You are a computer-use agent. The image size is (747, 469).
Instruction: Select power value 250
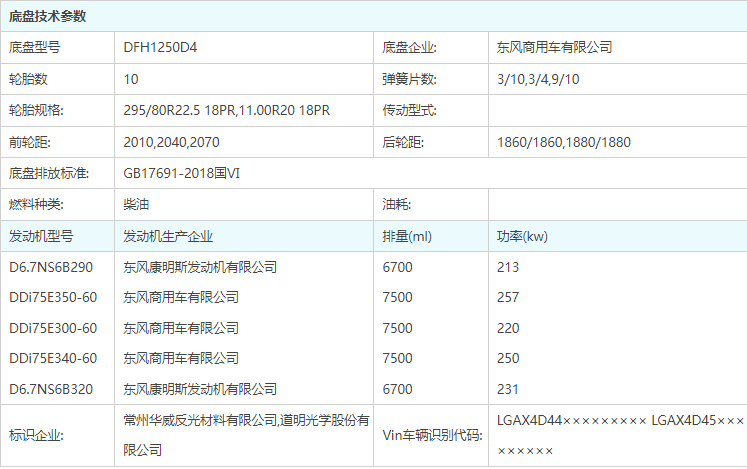click(x=508, y=358)
